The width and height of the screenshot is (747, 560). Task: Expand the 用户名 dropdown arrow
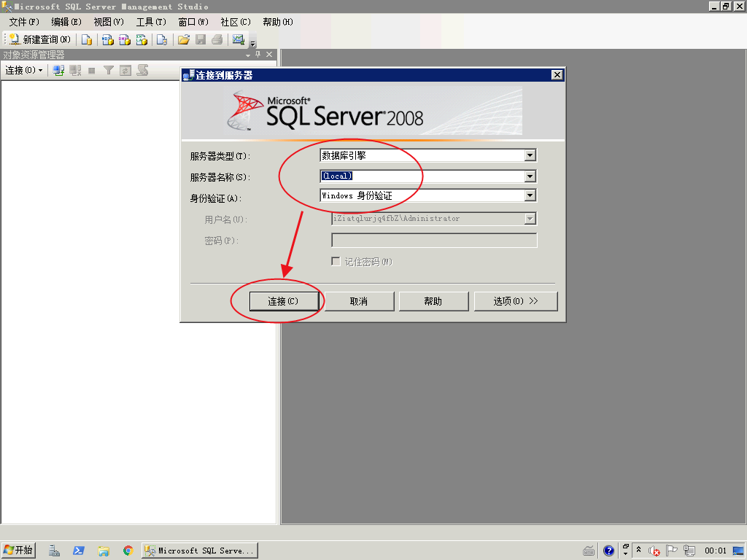tap(530, 219)
